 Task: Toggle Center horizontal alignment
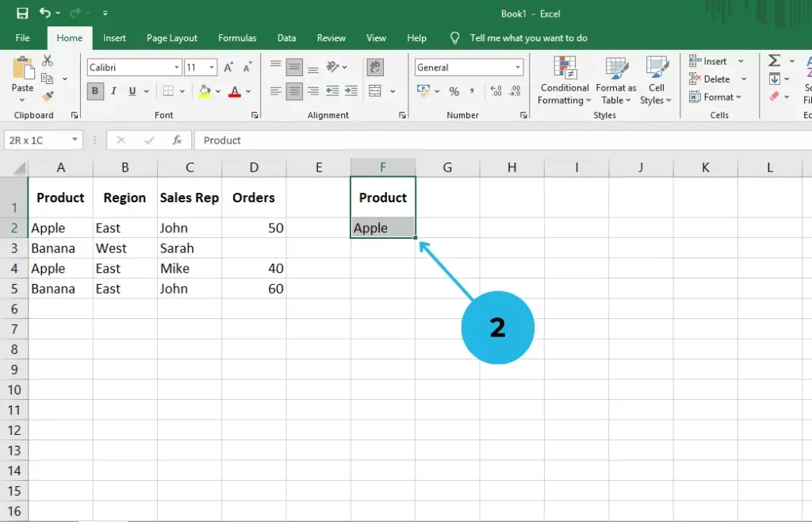coord(294,91)
